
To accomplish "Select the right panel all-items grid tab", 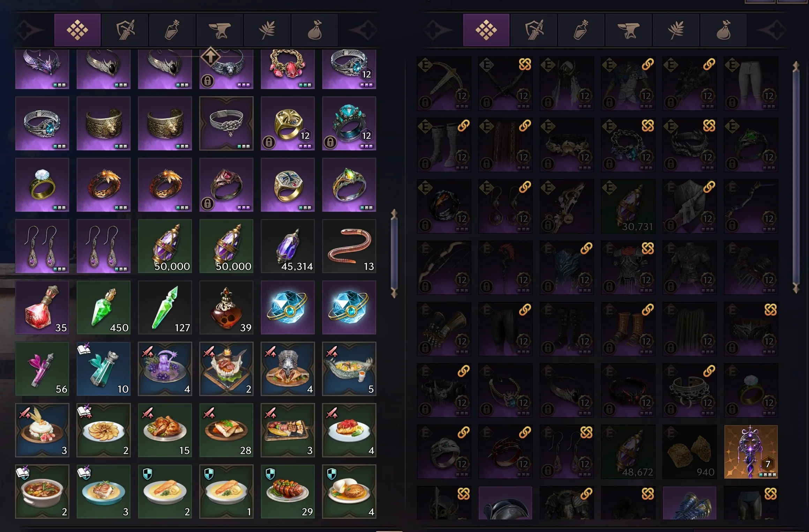I will [486, 30].
